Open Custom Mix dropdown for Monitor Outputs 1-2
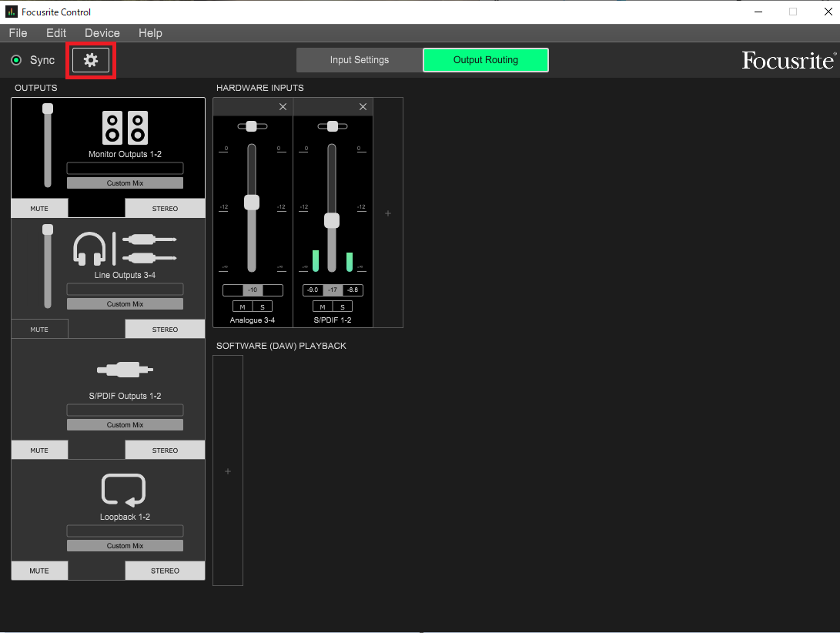 point(125,183)
